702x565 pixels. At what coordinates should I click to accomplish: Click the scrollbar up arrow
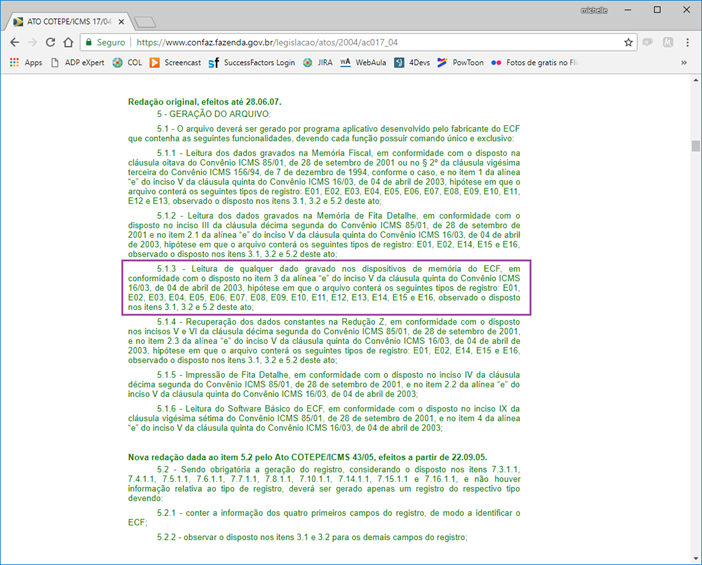[x=695, y=80]
